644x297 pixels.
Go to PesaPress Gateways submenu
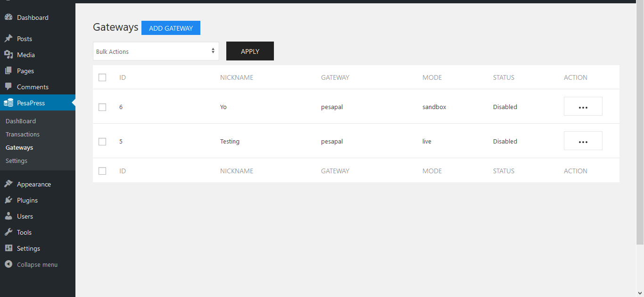(x=19, y=148)
